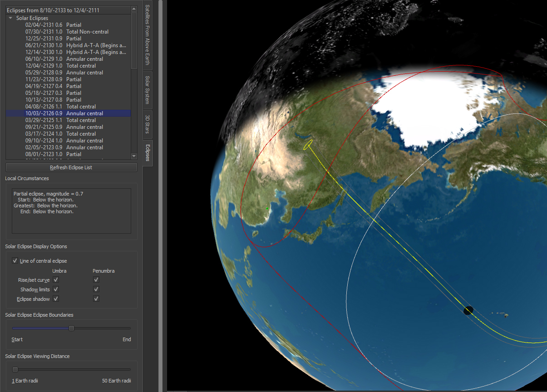This screenshot has height=392, width=547.
Task: Select eclipse 08/01/-2123 1.0 Partial
Action: pos(68,154)
